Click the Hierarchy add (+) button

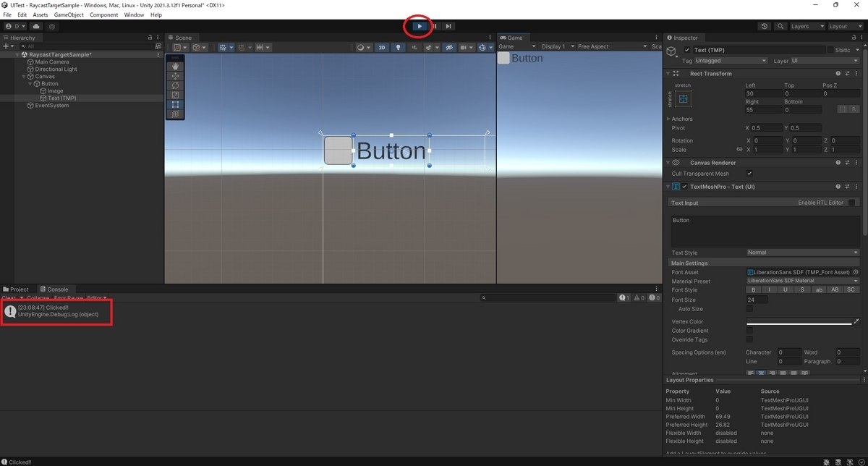point(7,46)
